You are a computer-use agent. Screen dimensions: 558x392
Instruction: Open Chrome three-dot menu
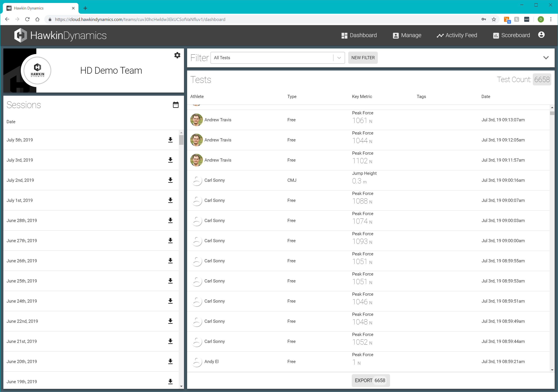coord(551,19)
